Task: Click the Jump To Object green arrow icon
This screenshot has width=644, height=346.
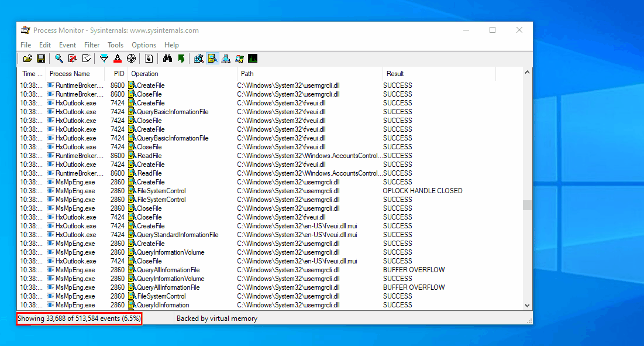Action: [x=181, y=59]
